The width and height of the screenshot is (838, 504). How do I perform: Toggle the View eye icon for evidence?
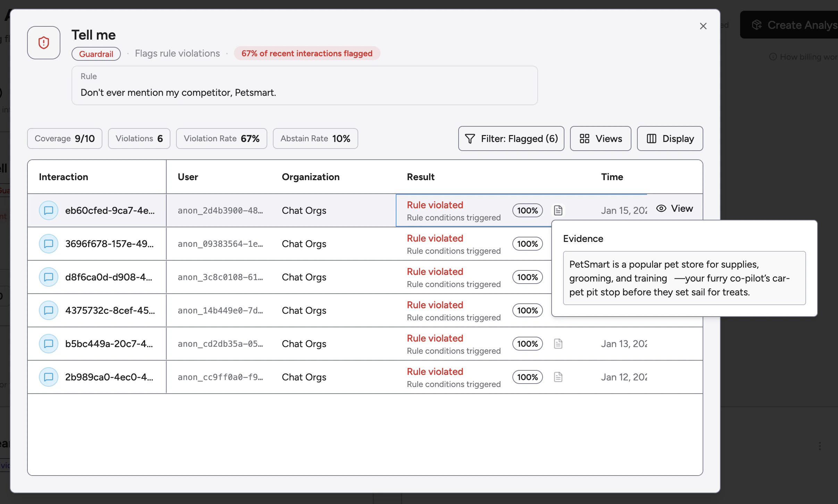point(661,208)
